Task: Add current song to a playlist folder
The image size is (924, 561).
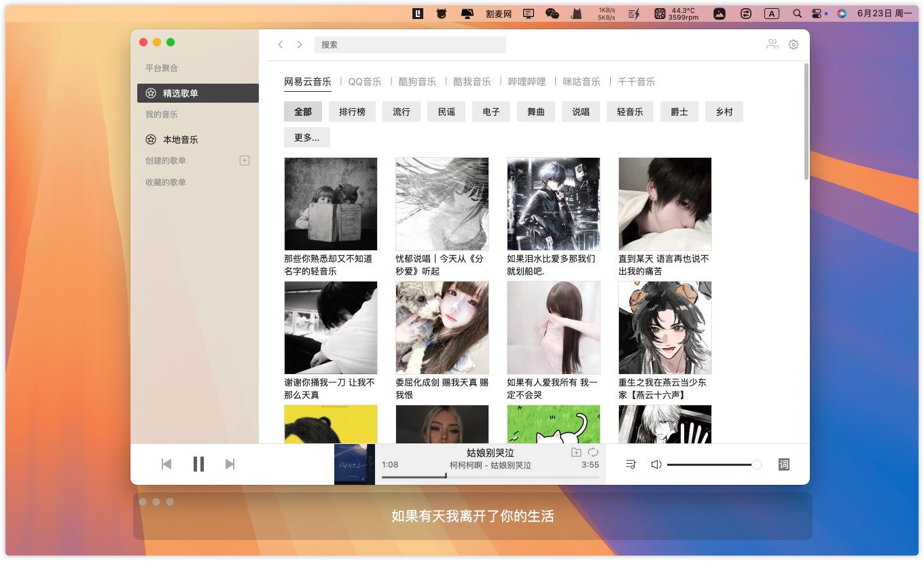Action: (576, 453)
